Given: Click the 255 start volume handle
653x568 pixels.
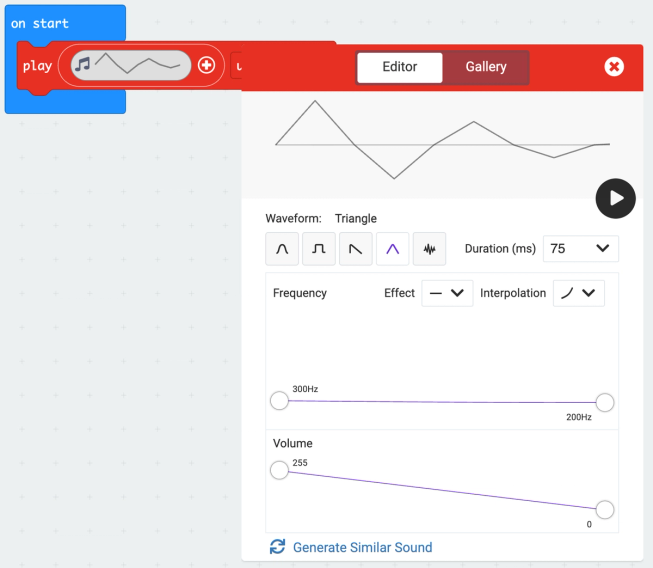Looking at the screenshot, I should [279, 470].
